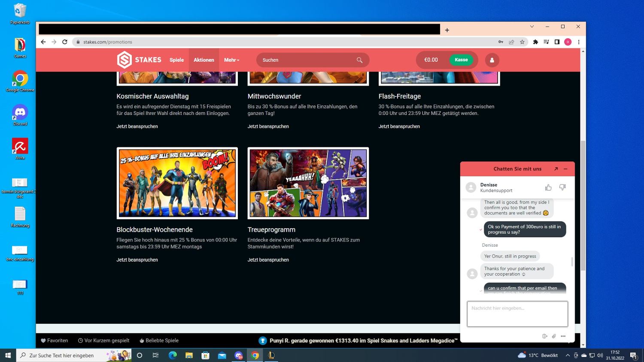This screenshot has height=362, width=644.
Task: Select the Aktionen navigation tab
Action: tap(204, 60)
